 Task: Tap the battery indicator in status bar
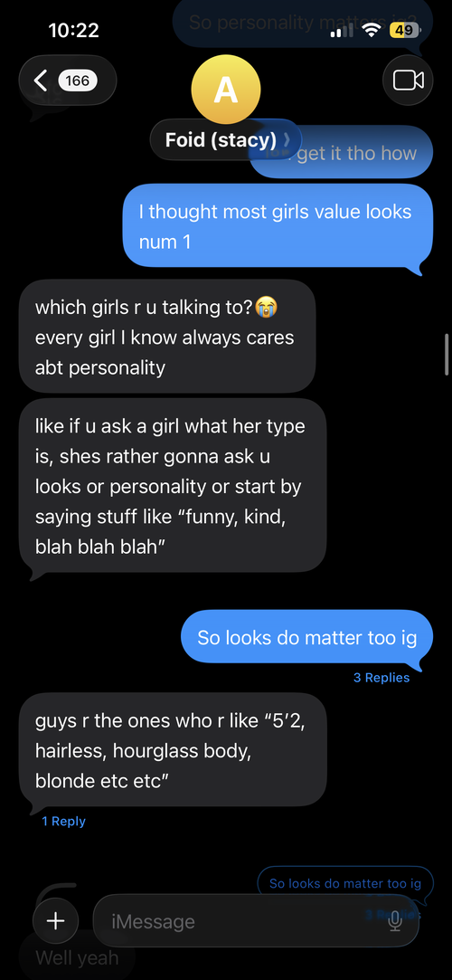click(403, 29)
